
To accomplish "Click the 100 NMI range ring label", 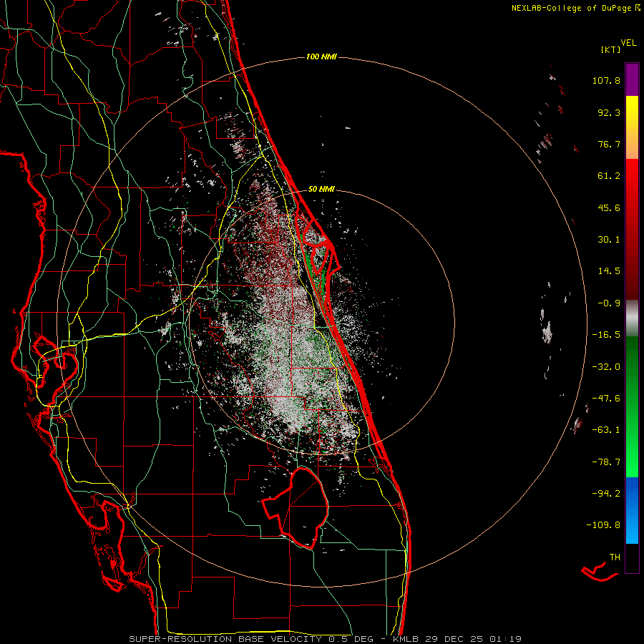I will pos(321,57).
